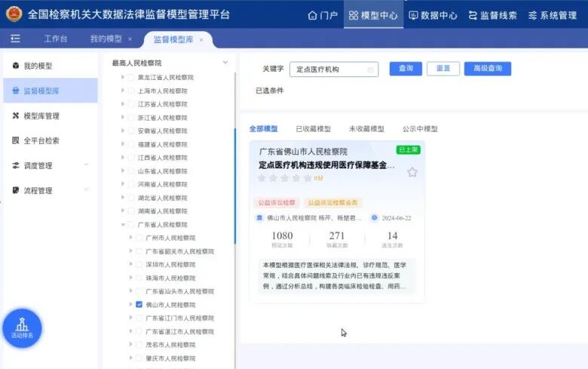Select the 已收藏模型 filter tab

(x=313, y=129)
